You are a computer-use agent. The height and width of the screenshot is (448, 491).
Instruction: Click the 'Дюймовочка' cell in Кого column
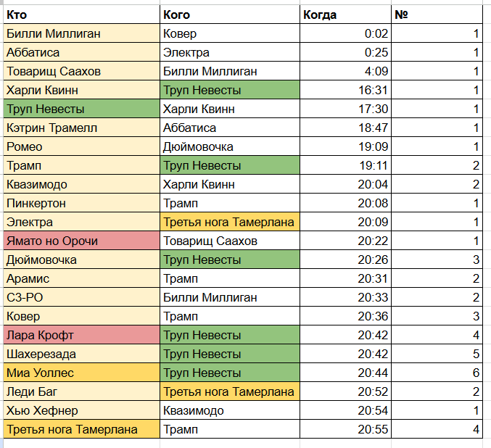(x=230, y=146)
